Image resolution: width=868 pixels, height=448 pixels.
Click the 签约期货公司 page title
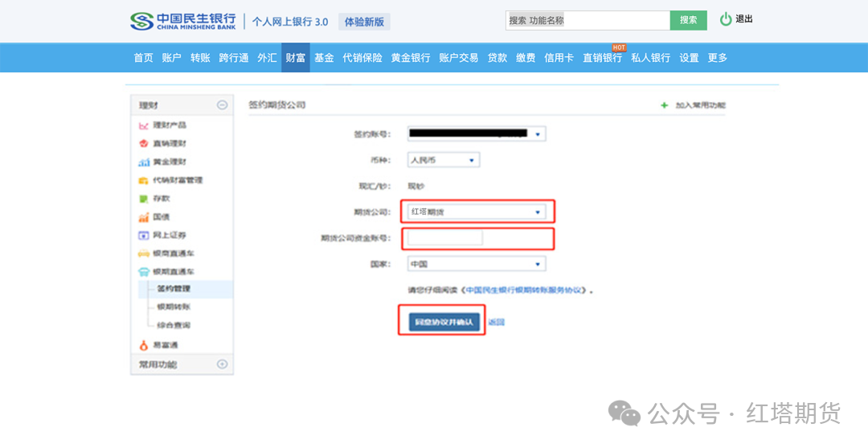[277, 105]
